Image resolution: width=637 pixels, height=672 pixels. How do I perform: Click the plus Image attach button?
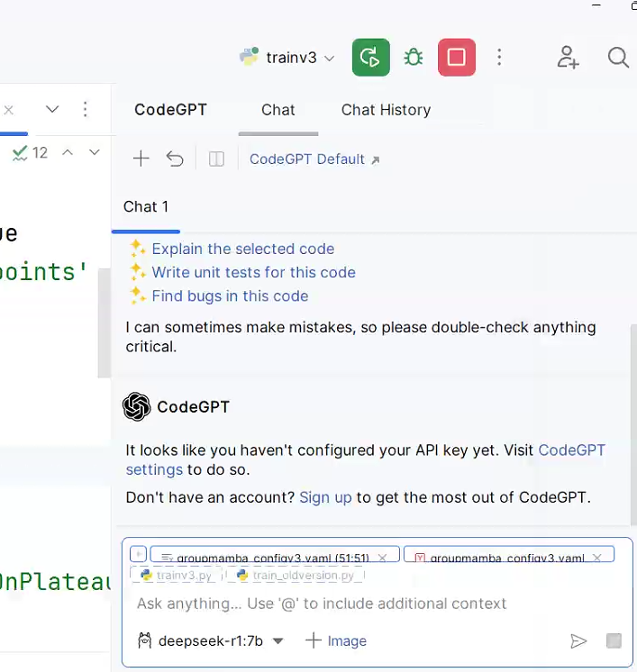coord(336,641)
